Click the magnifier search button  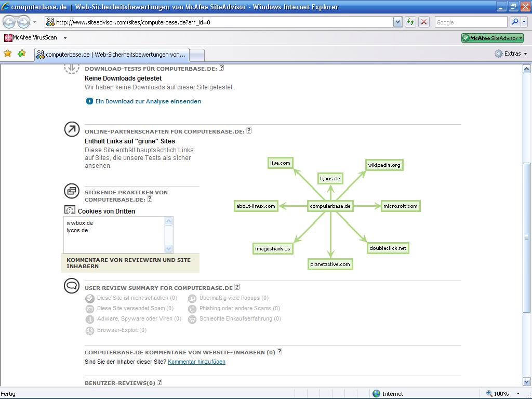(515, 22)
